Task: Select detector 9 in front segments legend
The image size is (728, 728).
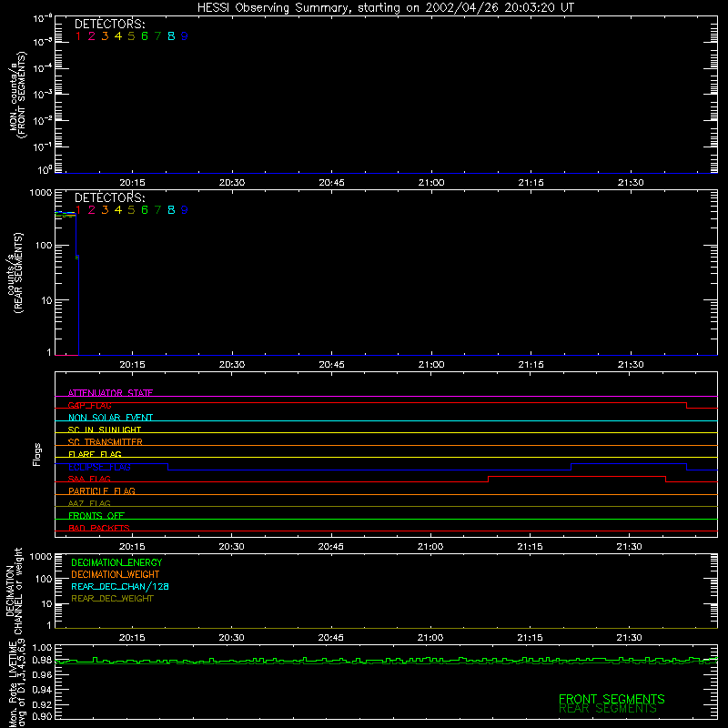Action: (185, 36)
